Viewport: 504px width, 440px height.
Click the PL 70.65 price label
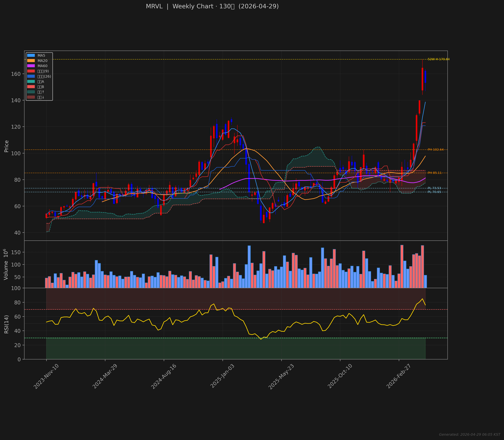tap(434, 192)
